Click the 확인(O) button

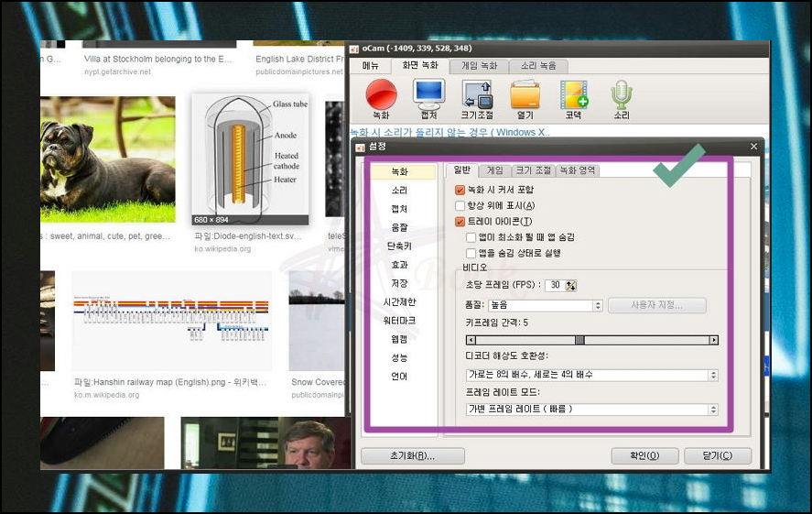pos(644,455)
